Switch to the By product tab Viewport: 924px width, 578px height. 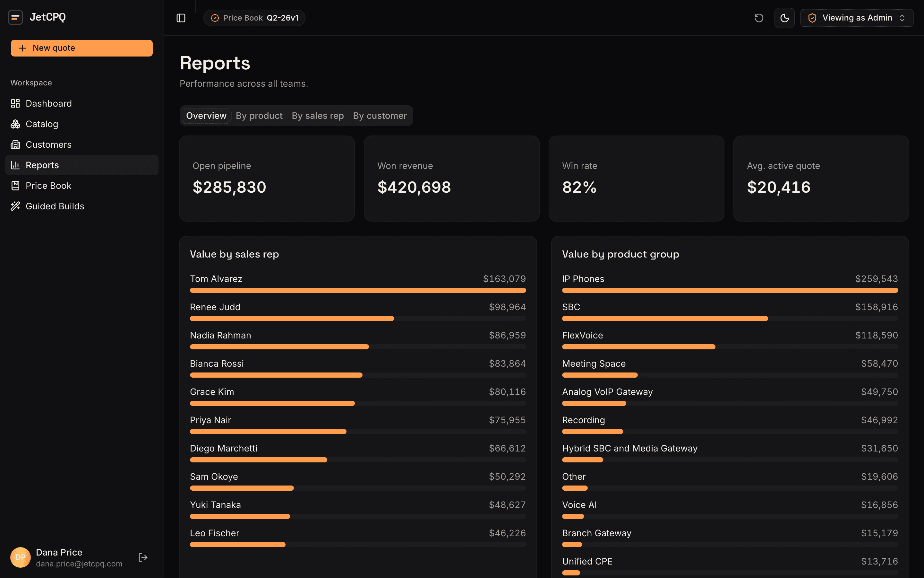[x=259, y=116]
